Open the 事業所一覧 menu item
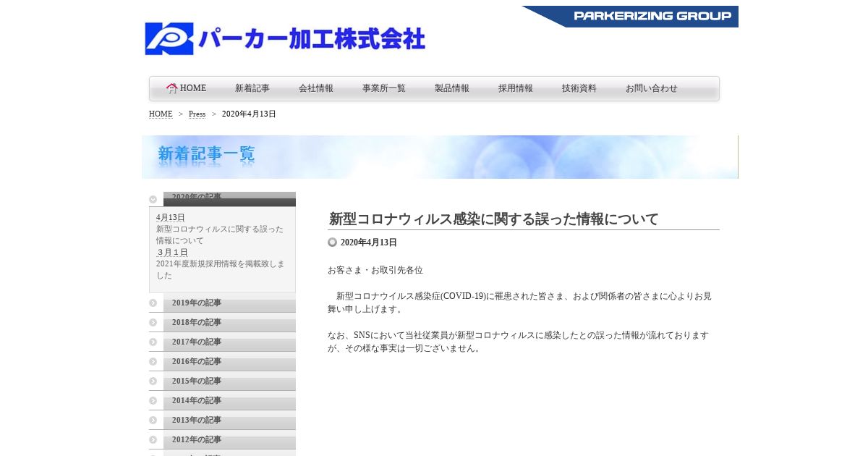The height and width of the screenshot is (456, 868). tap(384, 88)
